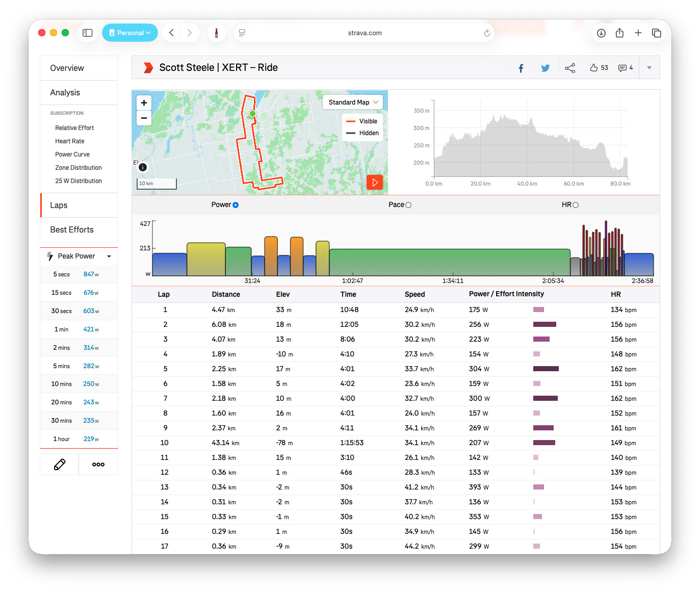
Task: Open the Power Curve link
Action: point(72,155)
